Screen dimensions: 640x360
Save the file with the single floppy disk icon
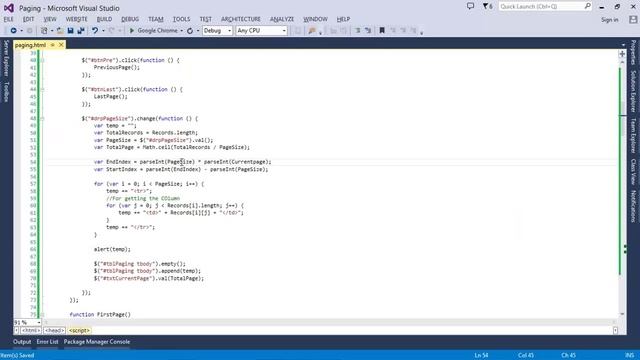point(70,31)
